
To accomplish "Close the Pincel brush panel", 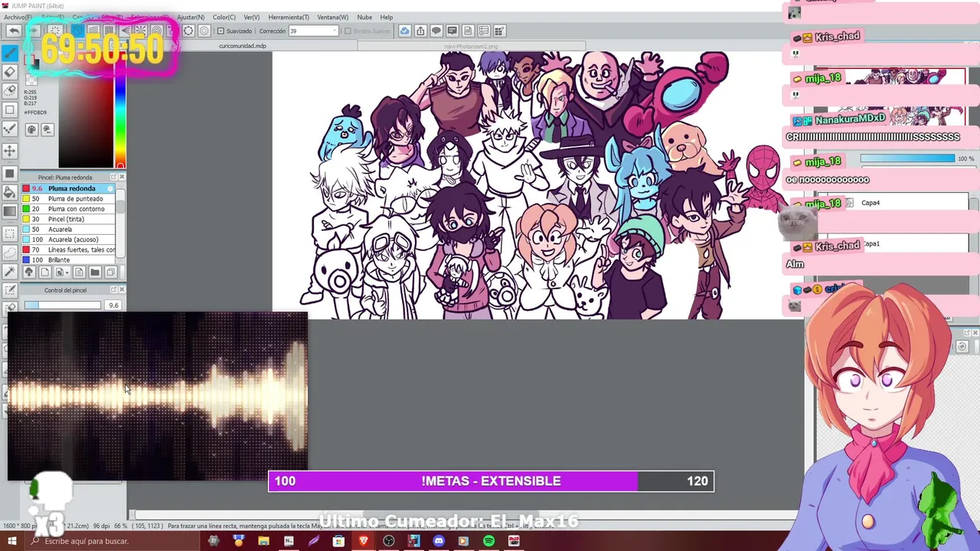I will point(122,177).
